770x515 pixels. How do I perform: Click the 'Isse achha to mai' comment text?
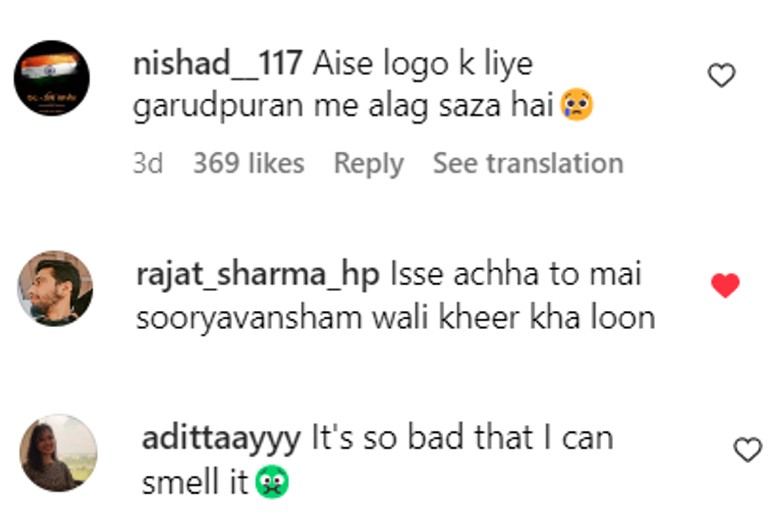[516, 274]
